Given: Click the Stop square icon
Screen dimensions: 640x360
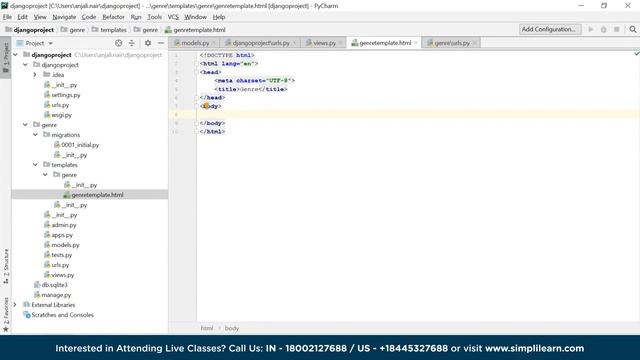Looking at the screenshot, I should point(617,29).
